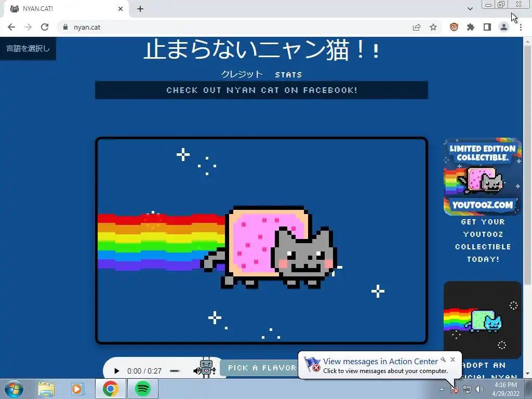Follow the Get Your Youtooz Collectible link
The image size is (532, 399).
tap(483, 241)
